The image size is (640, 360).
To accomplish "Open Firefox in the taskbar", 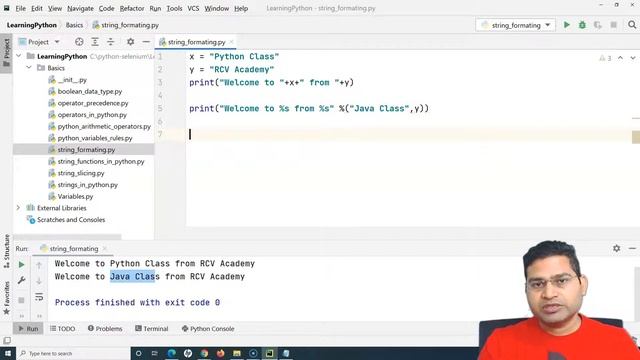I will pyautogui.click(x=220, y=353).
